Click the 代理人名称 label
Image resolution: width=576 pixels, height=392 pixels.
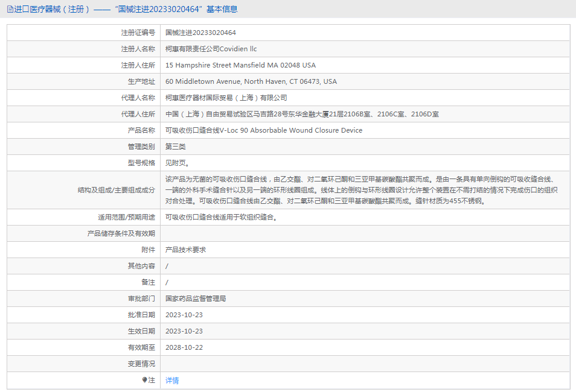(x=138, y=98)
